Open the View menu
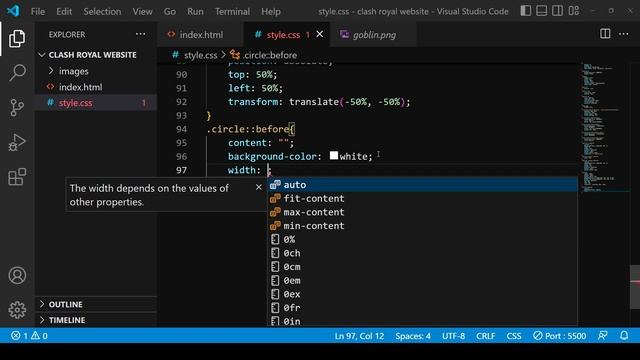The image size is (640, 360). 142,11
